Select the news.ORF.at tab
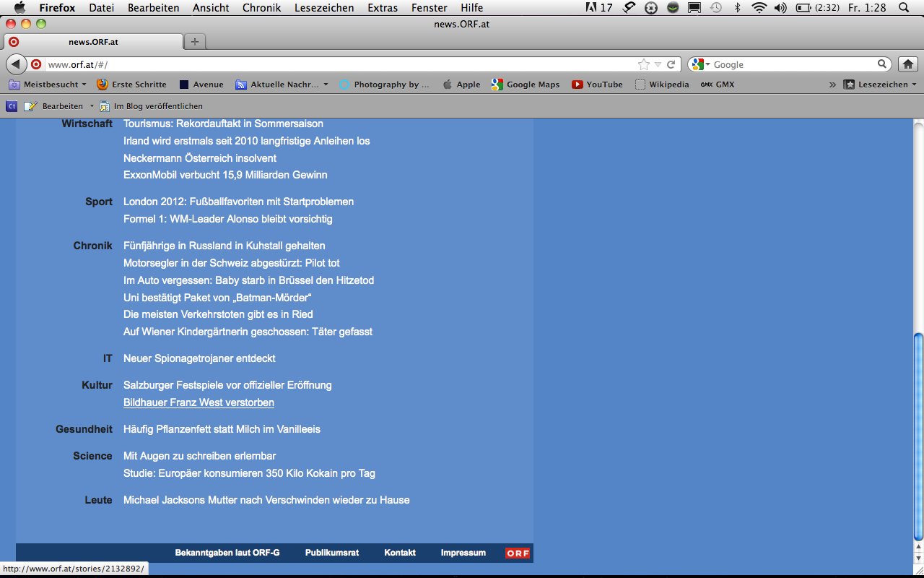924x578 pixels. [x=93, y=42]
